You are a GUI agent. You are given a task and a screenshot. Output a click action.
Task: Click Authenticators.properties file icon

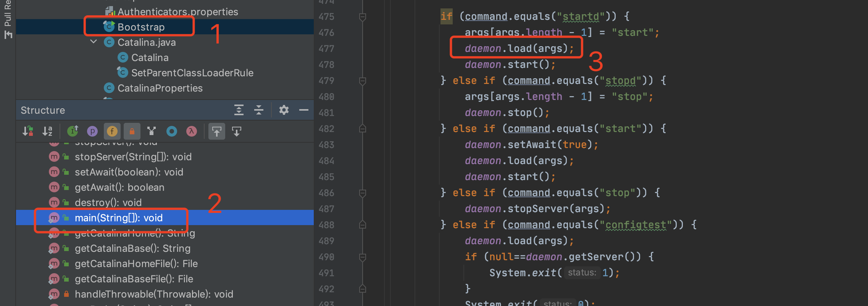pyautogui.click(x=110, y=11)
